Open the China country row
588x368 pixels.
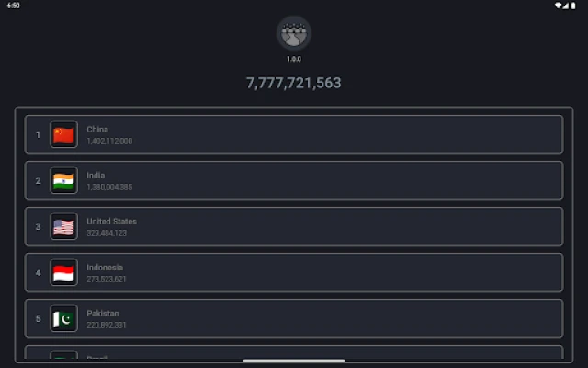tap(294, 134)
